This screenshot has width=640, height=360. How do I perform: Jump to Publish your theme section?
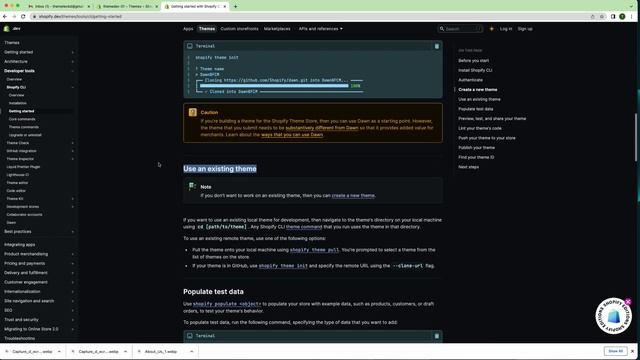pos(476,148)
